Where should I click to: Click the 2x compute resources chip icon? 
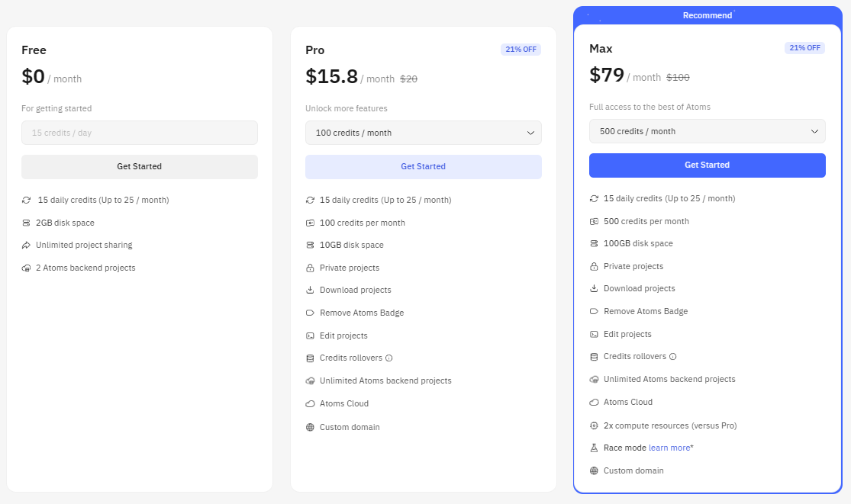(x=594, y=425)
